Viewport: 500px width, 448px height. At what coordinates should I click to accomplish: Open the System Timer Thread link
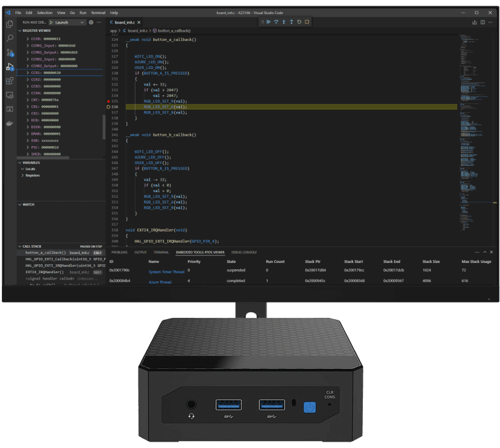tap(166, 272)
